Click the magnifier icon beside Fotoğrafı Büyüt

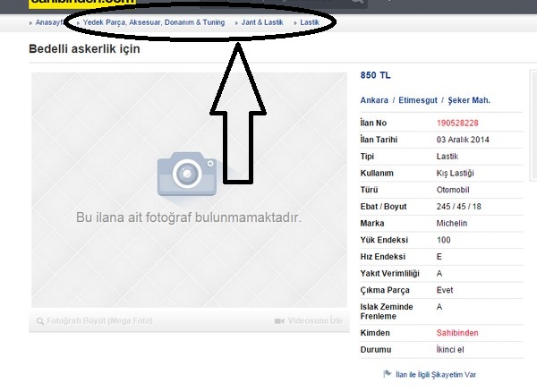(x=39, y=320)
